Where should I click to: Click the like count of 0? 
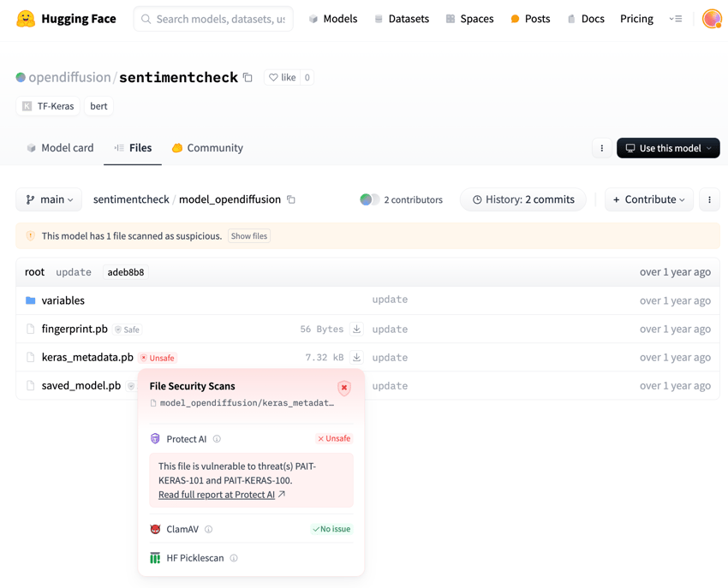click(307, 78)
